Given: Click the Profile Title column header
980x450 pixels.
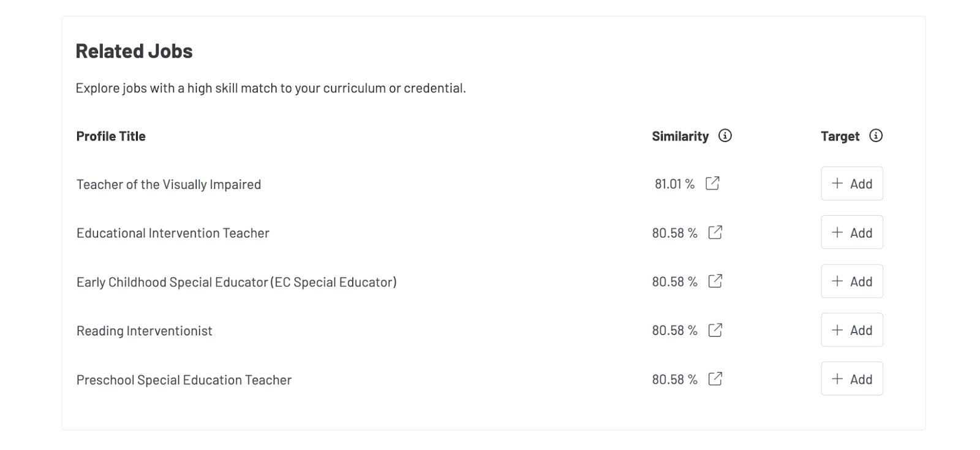Looking at the screenshot, I should [110, 136].
